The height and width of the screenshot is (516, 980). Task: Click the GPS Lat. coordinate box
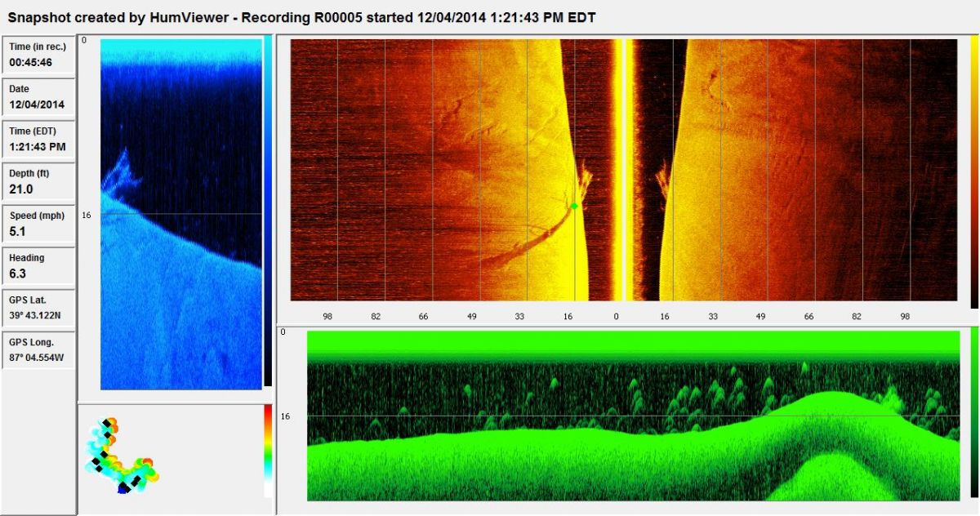[38, 308]
